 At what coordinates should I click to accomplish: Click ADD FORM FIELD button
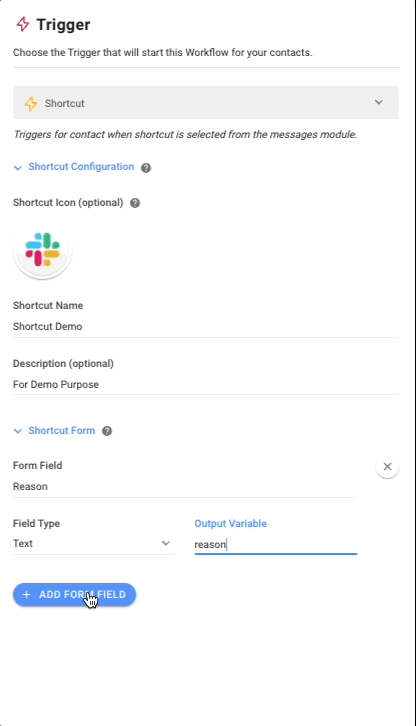(74, 595)
